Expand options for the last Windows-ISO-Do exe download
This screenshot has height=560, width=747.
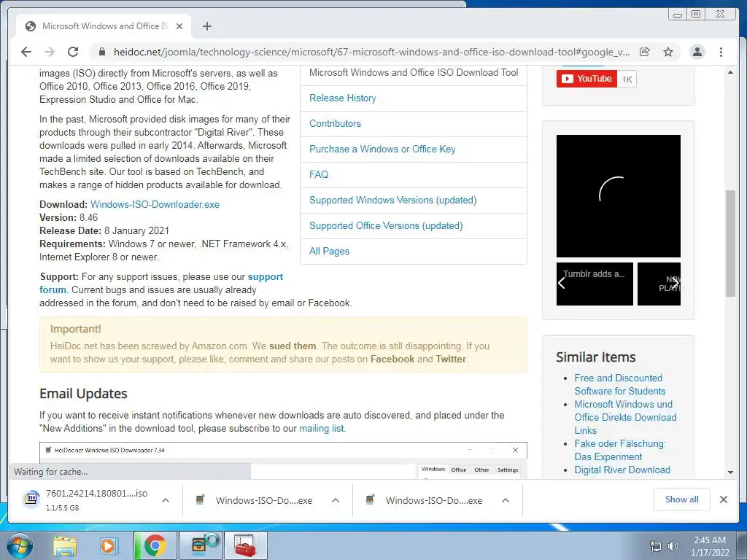[506, 500]
